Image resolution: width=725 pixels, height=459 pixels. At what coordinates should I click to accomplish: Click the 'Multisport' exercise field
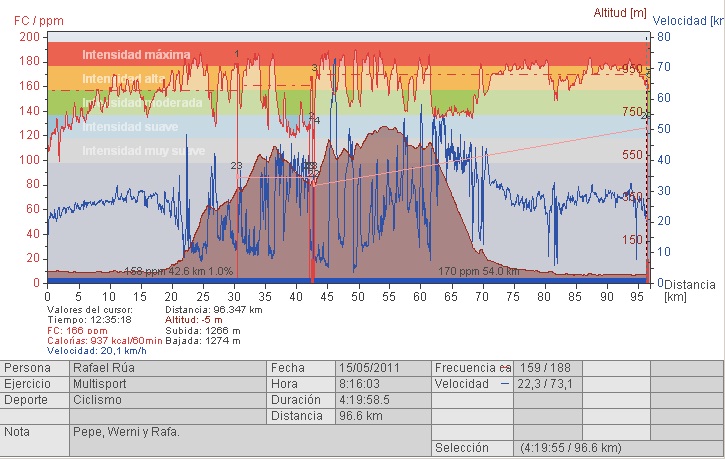[168, 384]
